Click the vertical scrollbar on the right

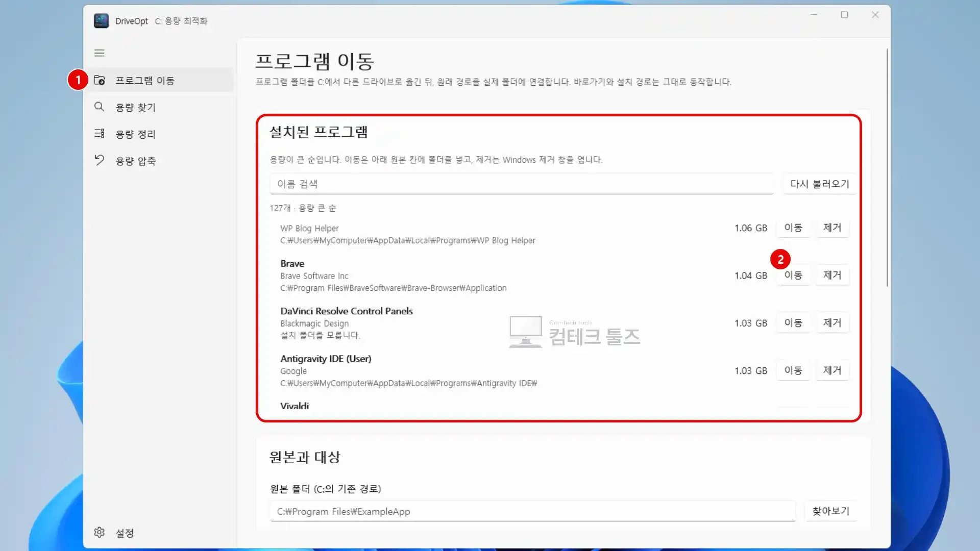coord(887,168)
